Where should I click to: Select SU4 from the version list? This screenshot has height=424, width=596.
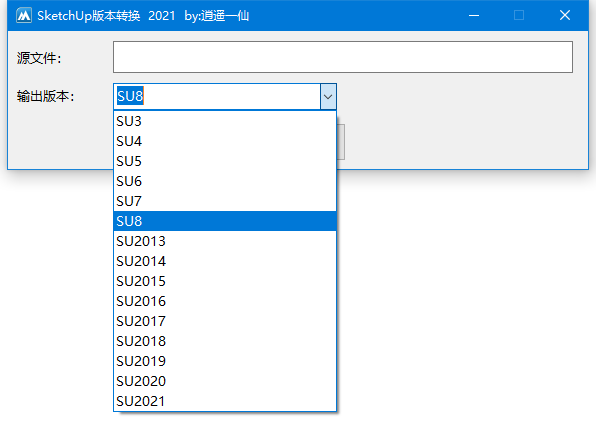[225, 141]
